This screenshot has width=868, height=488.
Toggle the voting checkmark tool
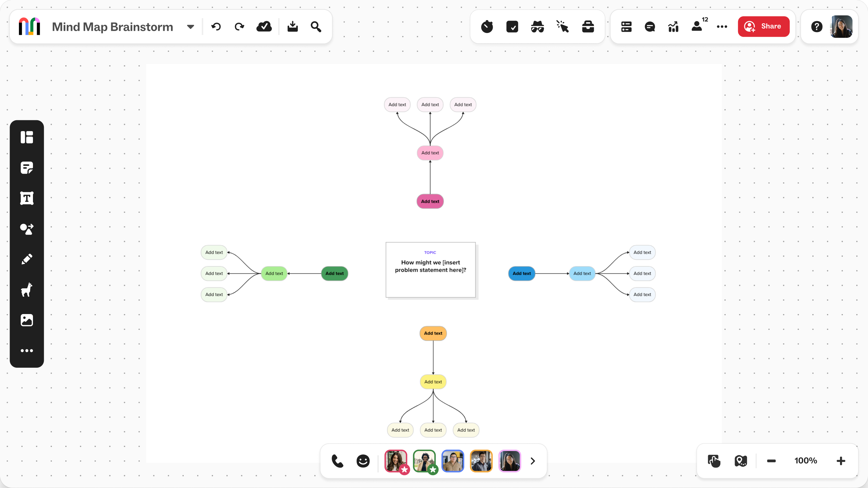[x=512, y=27]
